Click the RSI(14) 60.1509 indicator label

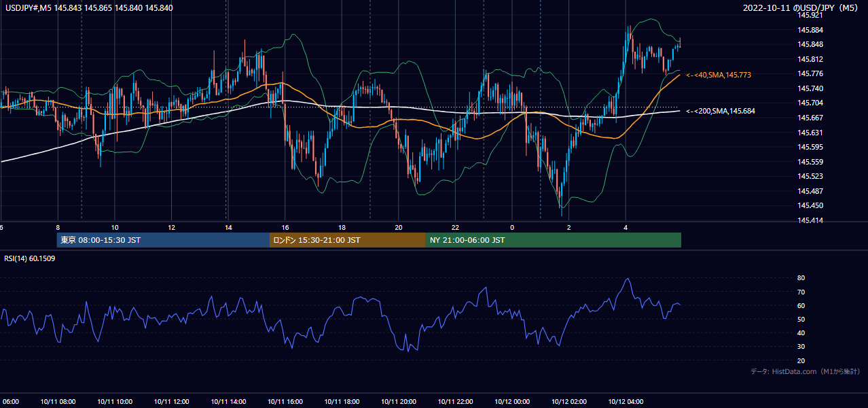[30, 258]
